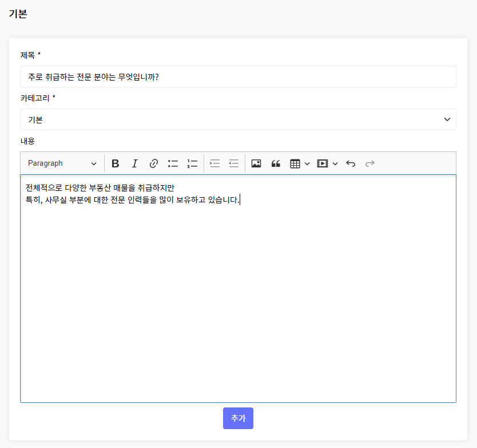Image resolution: width=477 pixels, height=448 pixels.
Task: Insert an image into content
Action: click(x=256, y=163)
